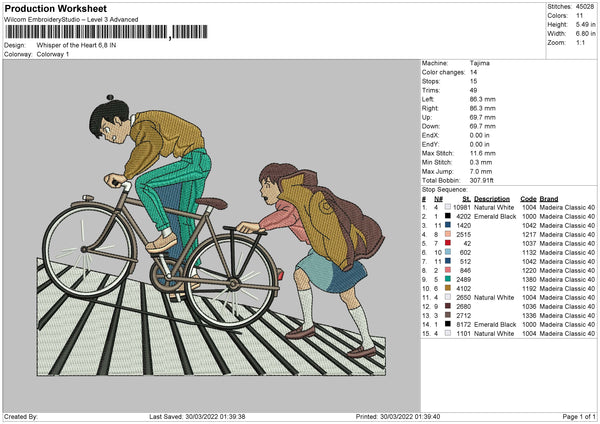This screenshot has height=424, width=600.
Task: Select Max Stitch value '11.6 mm'
Action: [483, 153]
